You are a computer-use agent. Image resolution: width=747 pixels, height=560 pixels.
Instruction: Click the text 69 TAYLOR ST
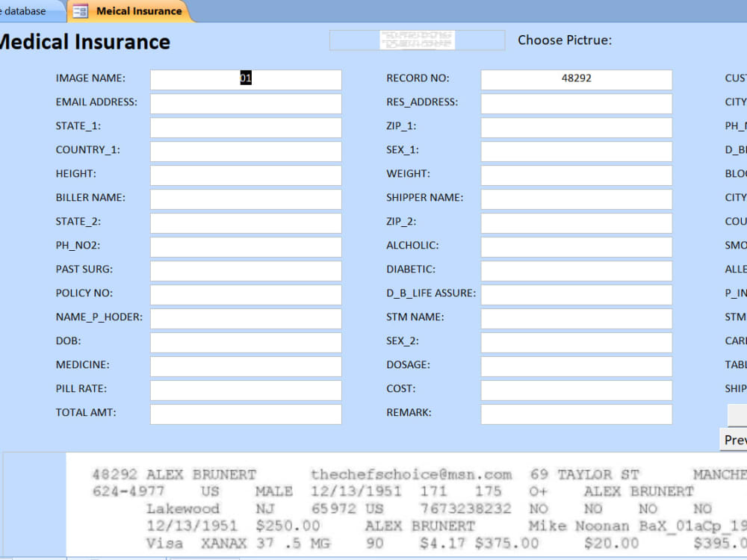[584, 474]
